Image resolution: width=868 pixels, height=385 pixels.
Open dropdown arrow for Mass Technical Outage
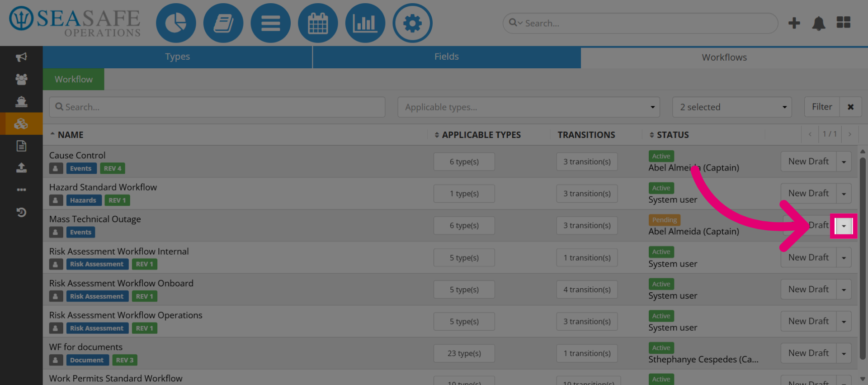click(844, 226)
